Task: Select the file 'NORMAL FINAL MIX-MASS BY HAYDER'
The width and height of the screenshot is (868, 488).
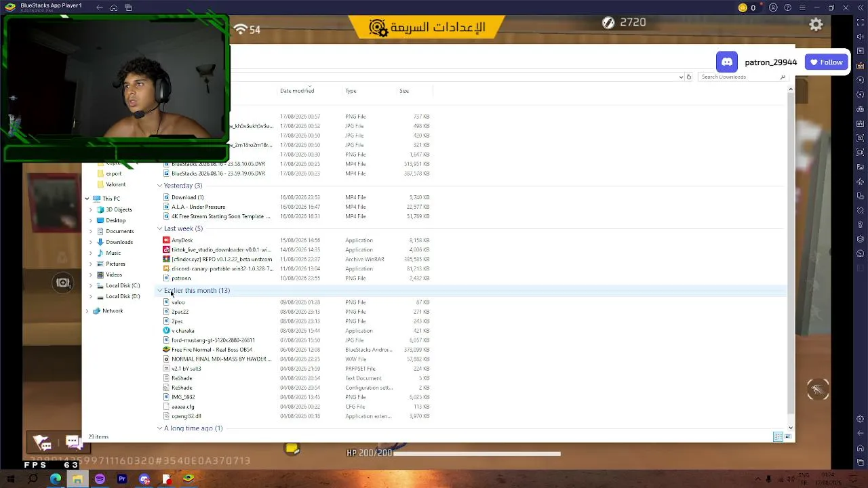Action: coord(221,359)
